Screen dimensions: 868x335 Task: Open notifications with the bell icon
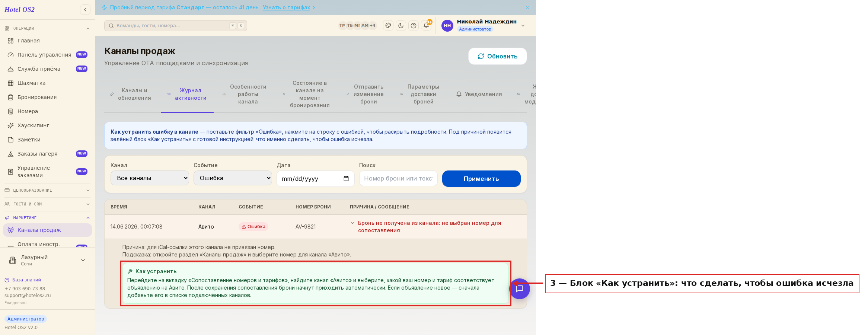click(x=426, y=25)
